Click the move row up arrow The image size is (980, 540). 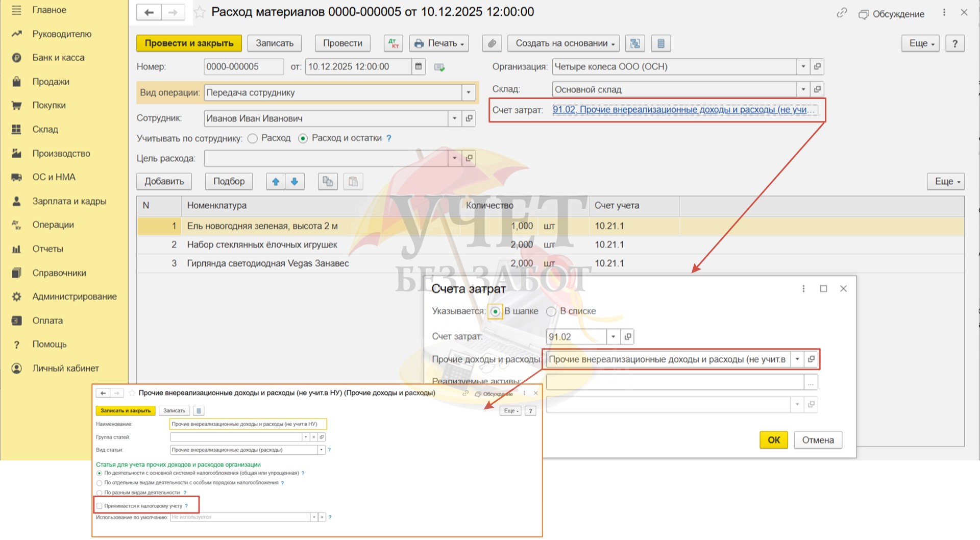tap(276, 181)
